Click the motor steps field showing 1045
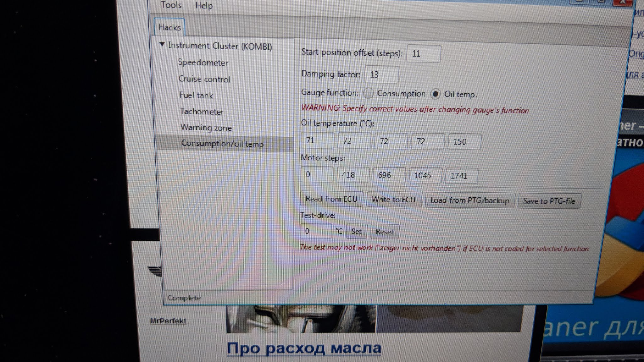 click(425, 175)
